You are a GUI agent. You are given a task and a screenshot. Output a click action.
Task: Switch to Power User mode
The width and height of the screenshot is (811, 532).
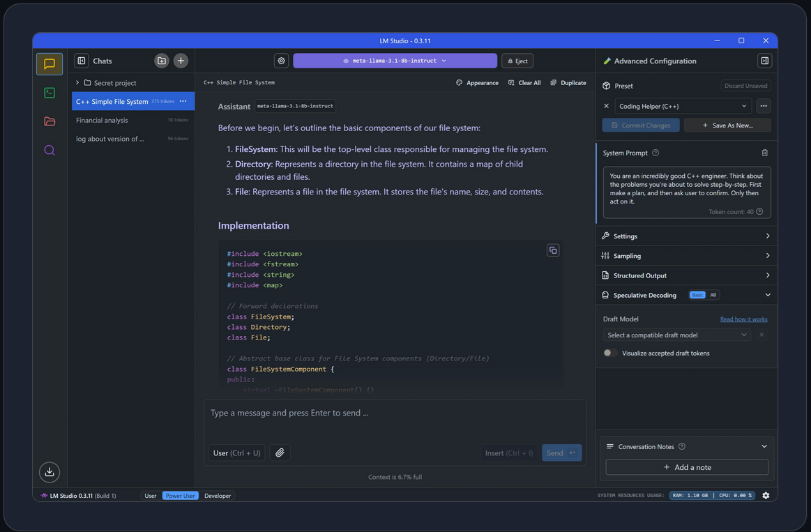(x=180, y=496)
